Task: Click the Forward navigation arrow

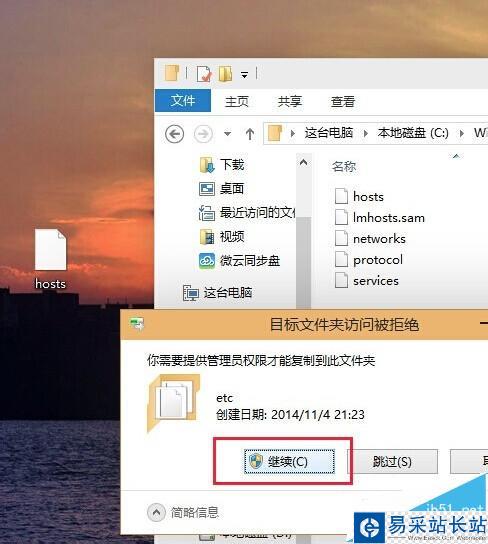Action: tap(203, 134)
